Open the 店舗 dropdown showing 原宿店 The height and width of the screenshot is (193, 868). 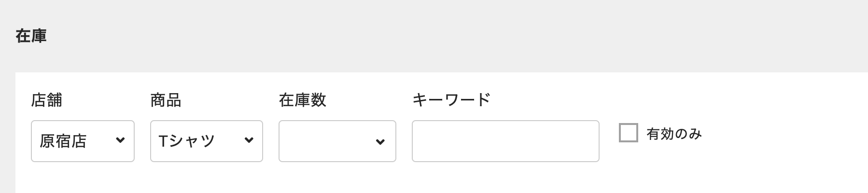point(83,141)
